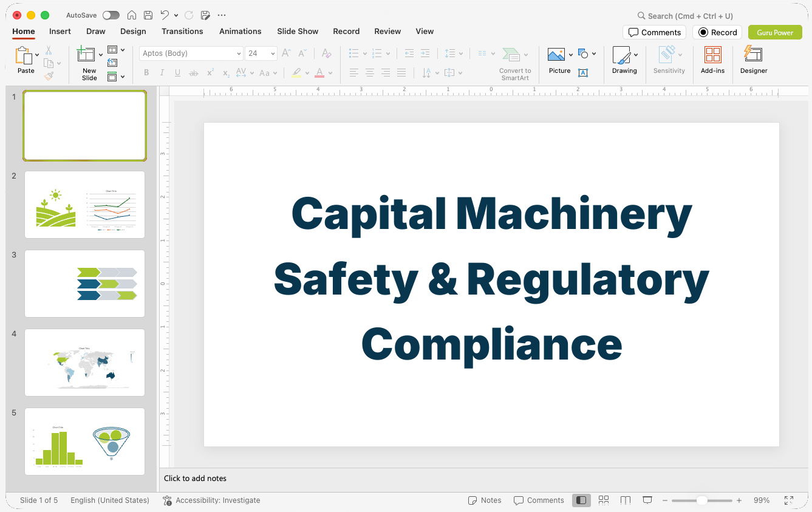The height and width of the screenshot is (512, 812).
Task: Click Comments in the status bar
Action: (x=539, y=500)
